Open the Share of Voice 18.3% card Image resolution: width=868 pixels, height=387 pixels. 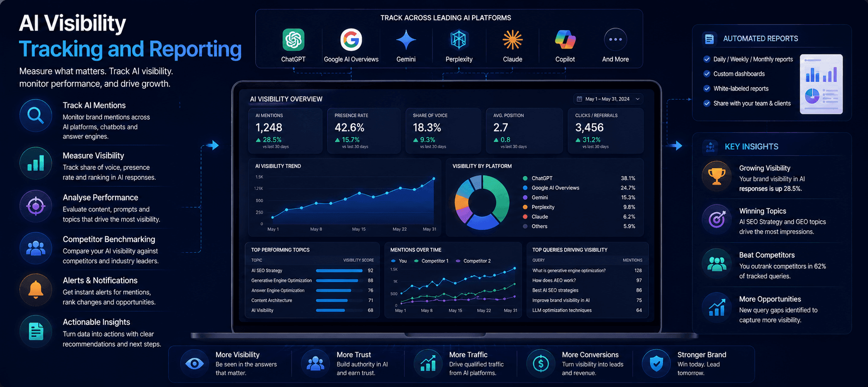[443, 131]
